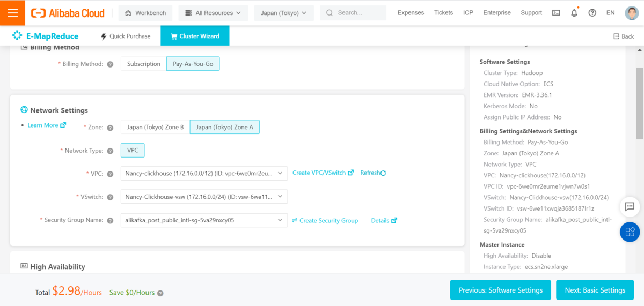Click the help icon next to Save $0/Hours

(x=160, y=293)
